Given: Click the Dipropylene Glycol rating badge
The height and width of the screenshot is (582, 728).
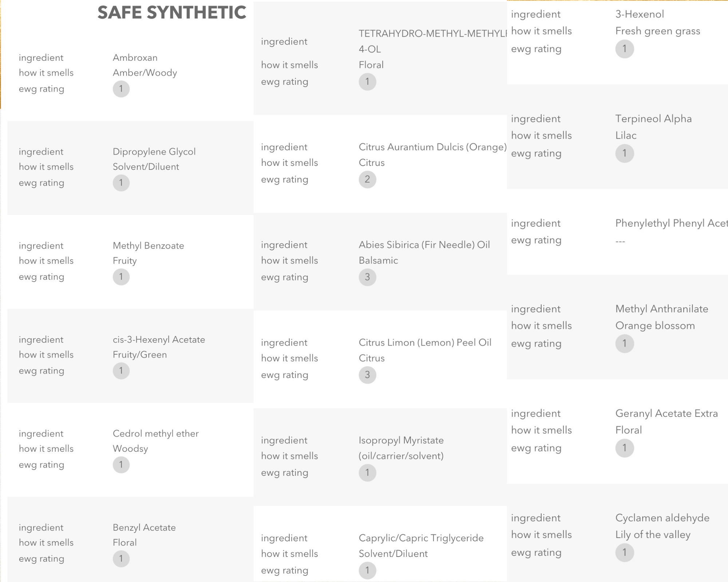Looking at the screenshot, I should click(121, 183).
